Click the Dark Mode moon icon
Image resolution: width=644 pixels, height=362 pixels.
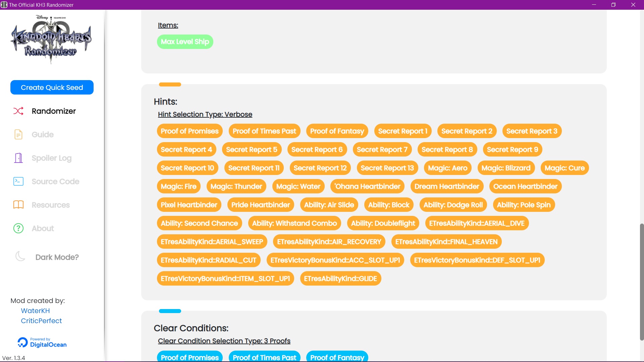(20, 256)
